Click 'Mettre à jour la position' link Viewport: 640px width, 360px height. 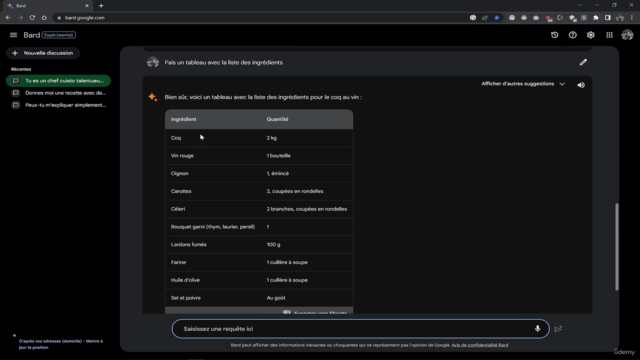(61, 344)
